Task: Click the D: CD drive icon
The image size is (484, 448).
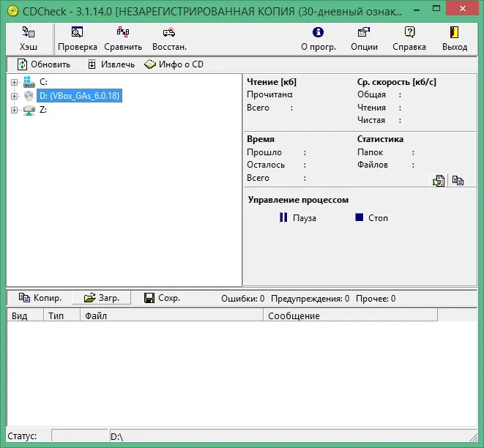Action: click(x=29, y=96)
